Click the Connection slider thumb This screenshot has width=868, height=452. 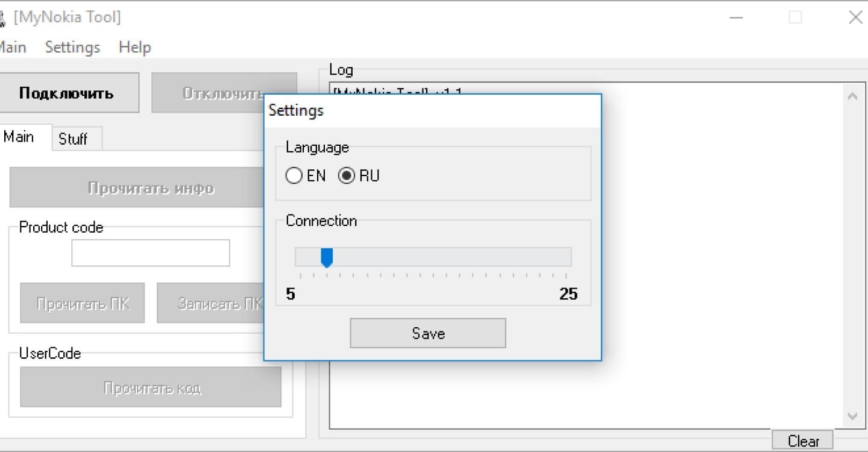pyautogui.click(x=327, y=258)
